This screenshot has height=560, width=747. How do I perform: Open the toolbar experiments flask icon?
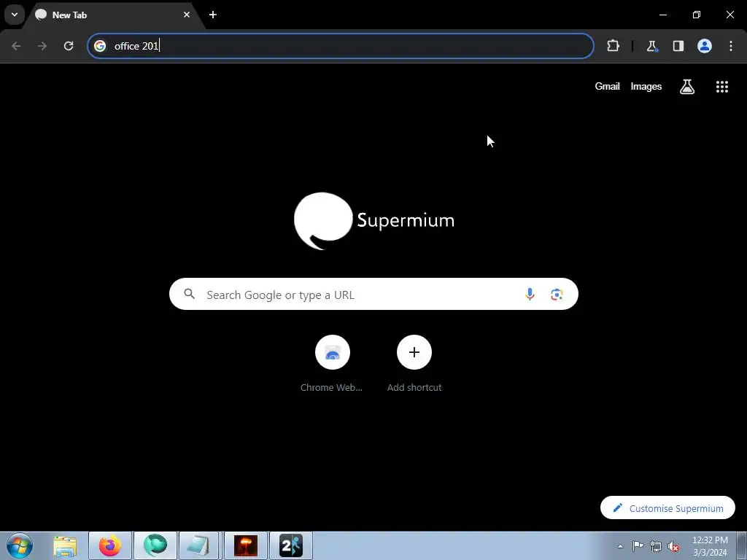[x=651, y=46]
